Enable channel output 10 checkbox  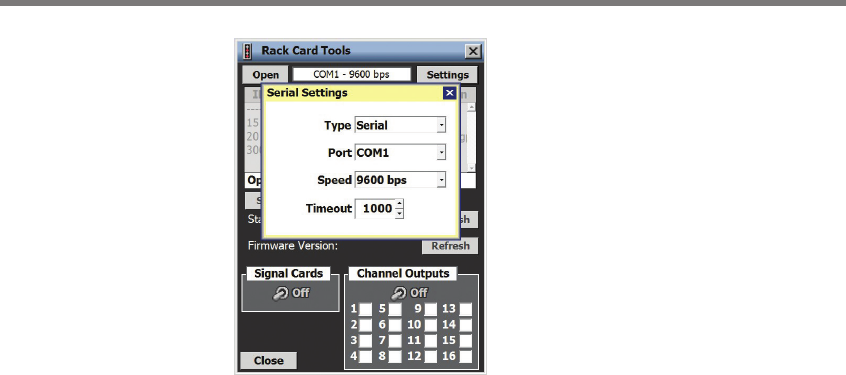430,325
